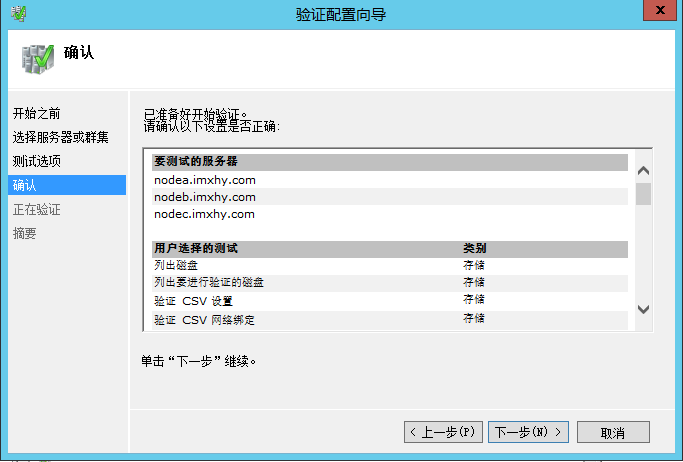This screenshot has height=462, width=683.
Task: Select nodea.imxhy.com server entry
Action: click(390, 180)
